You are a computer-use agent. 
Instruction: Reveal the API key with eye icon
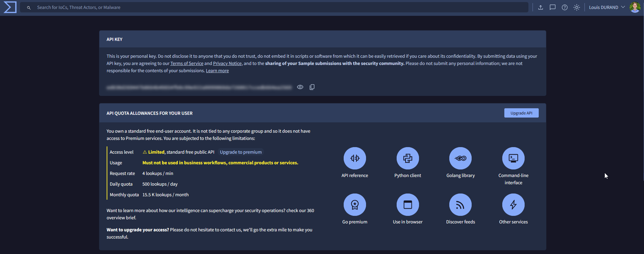point(300,87)
